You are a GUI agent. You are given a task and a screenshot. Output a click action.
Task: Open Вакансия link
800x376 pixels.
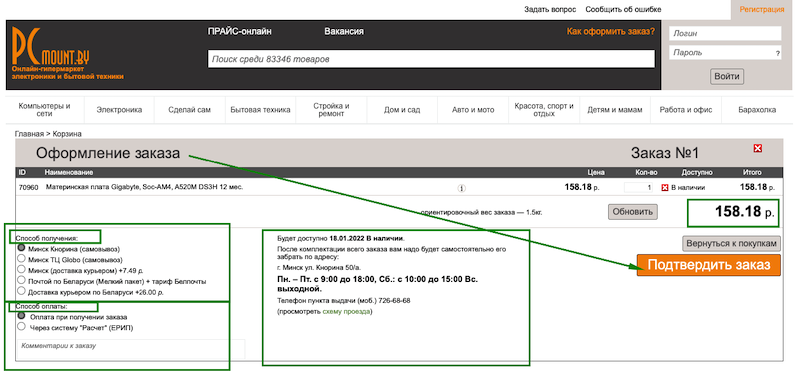click(x=344, y=32)
